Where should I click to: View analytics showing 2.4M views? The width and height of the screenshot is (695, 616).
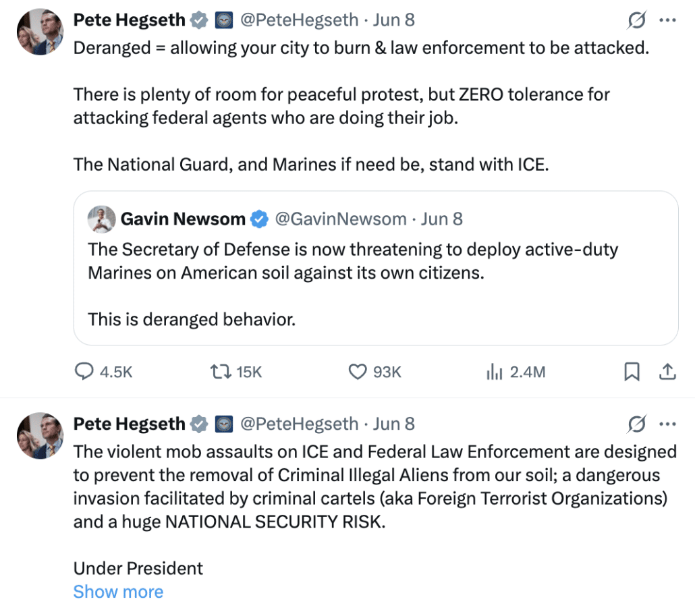coord(493,372)
